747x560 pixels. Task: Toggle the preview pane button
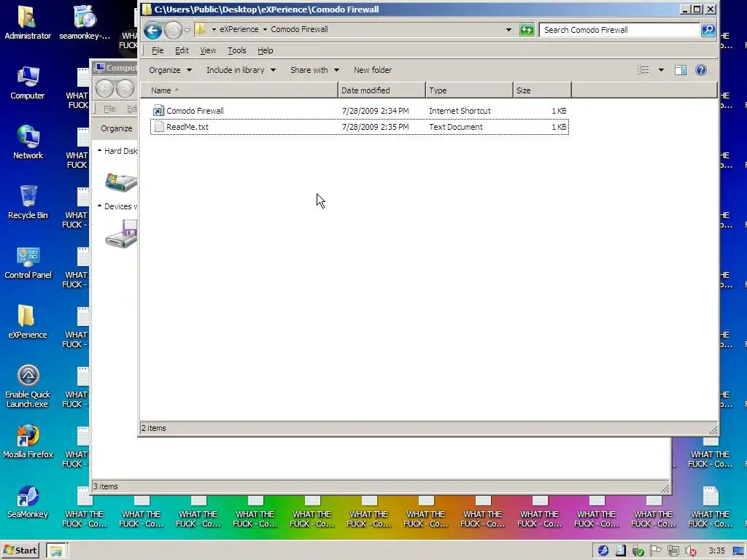[681, 70]
